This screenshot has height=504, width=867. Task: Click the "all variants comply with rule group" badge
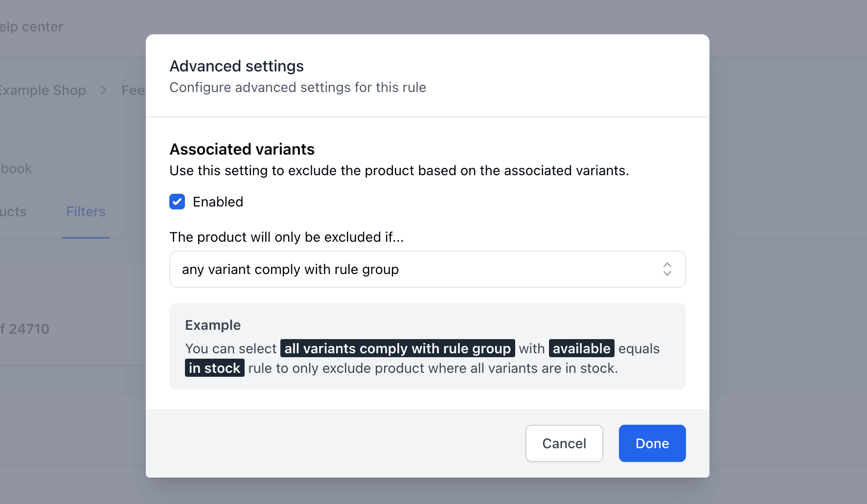point(397,348)
